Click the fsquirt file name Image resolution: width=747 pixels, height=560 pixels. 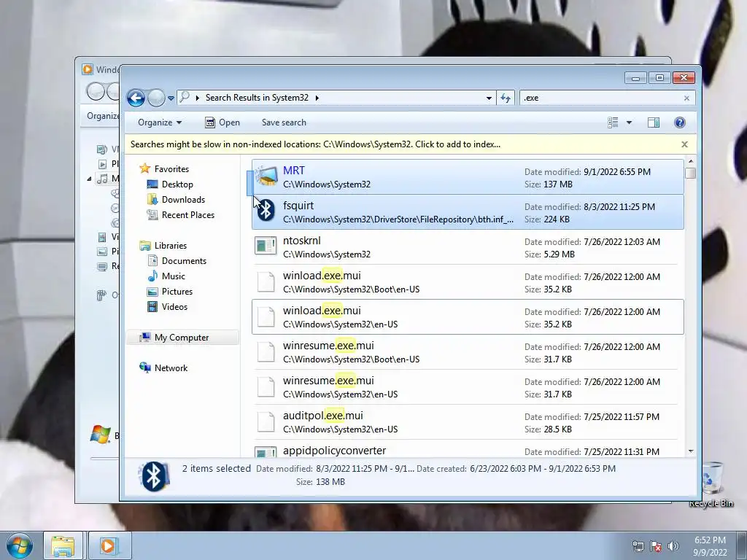click(298, 206)
